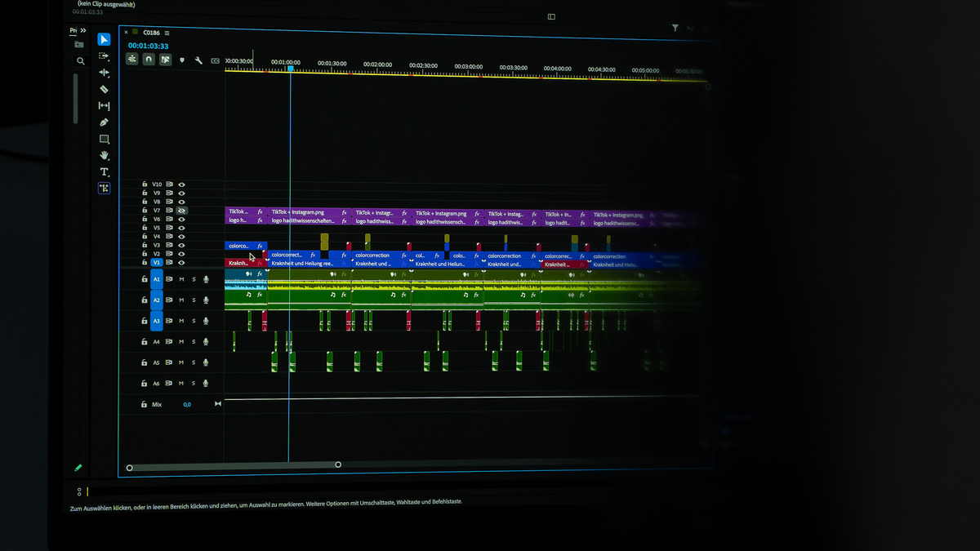980x551 pixels.
Task: Click the timecode field showing 00:01:03:33
Action: point(149,46)
